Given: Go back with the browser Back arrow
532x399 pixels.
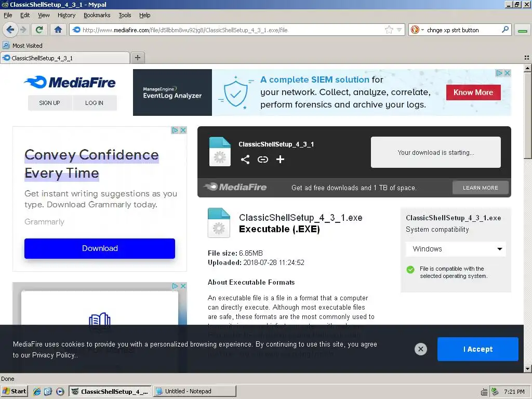Looking at the screenshot, I should 10,30.
